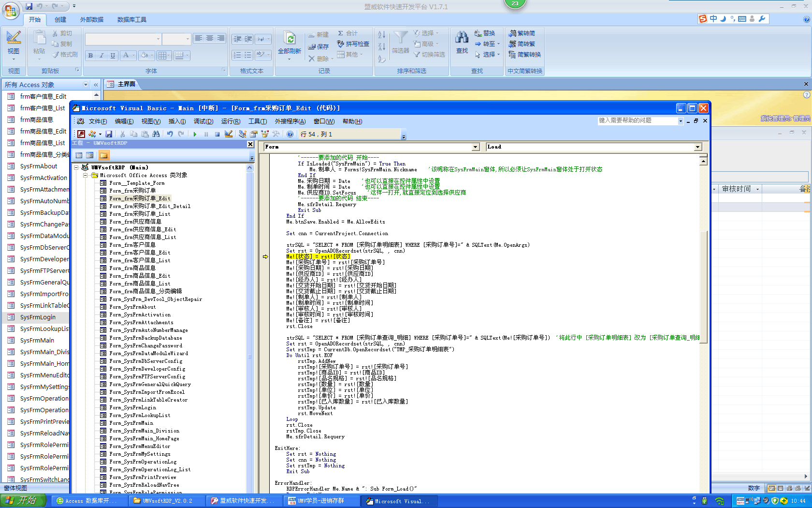Viewport: 812px width, 508px height.
Task: Click the Start button on taskbar
Action: (23, 501)
